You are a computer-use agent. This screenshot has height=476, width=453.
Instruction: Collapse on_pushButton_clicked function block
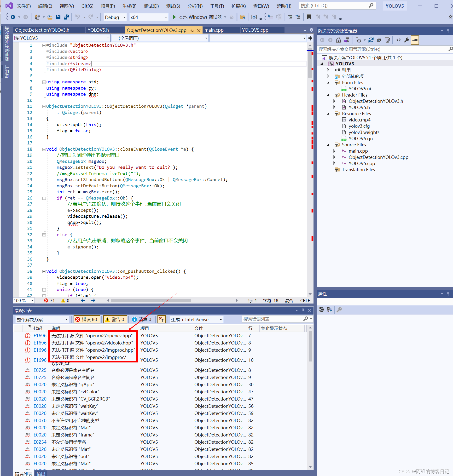tap(44, 271)
